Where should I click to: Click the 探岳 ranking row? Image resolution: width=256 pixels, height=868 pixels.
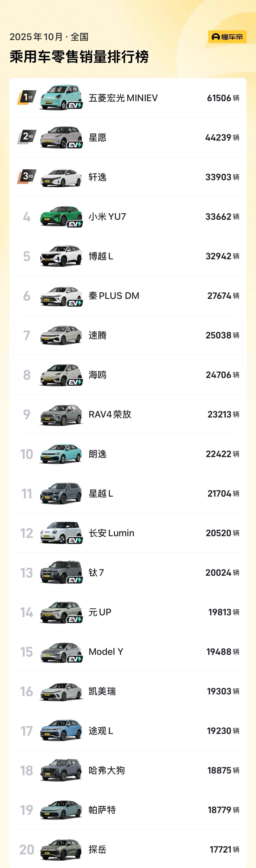click(x=128, y=849)
